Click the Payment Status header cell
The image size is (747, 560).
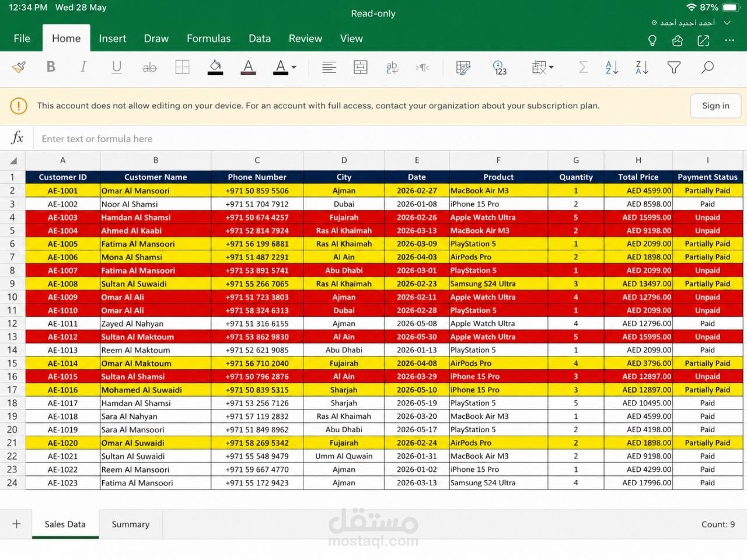point(708,177)
